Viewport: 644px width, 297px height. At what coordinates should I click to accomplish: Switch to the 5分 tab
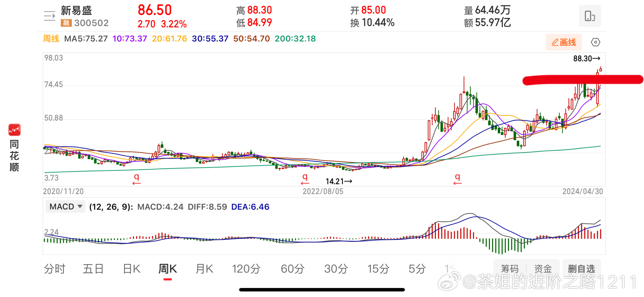(x=417, y=269)
